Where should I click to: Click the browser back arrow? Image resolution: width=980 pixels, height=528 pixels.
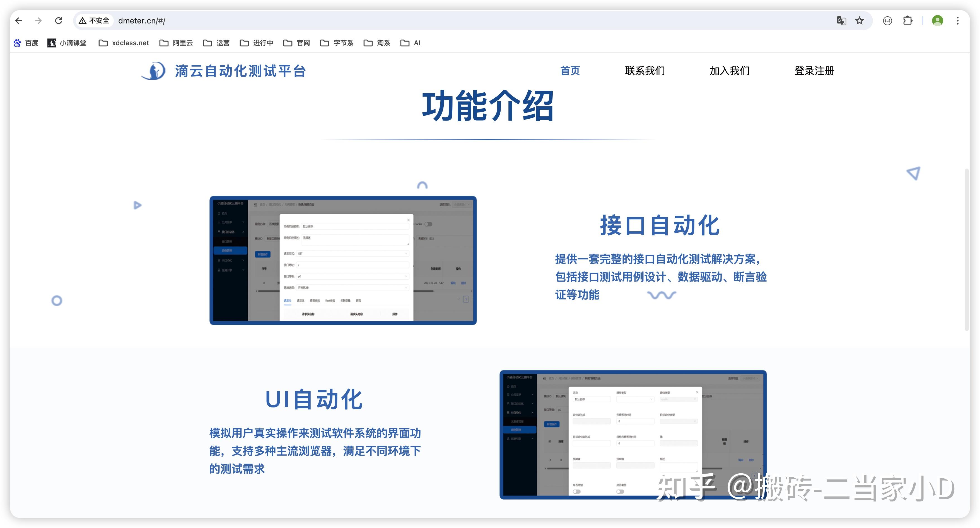19,21
